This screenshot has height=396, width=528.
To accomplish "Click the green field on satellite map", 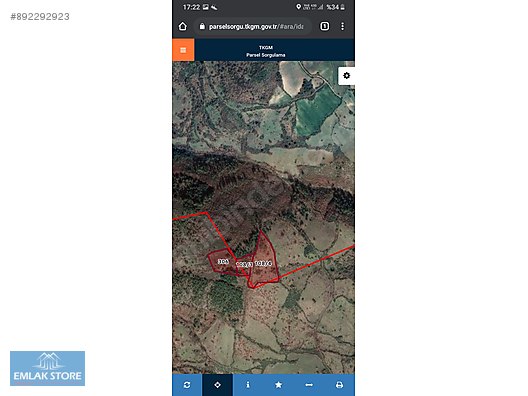I will (x=316, y=111).
